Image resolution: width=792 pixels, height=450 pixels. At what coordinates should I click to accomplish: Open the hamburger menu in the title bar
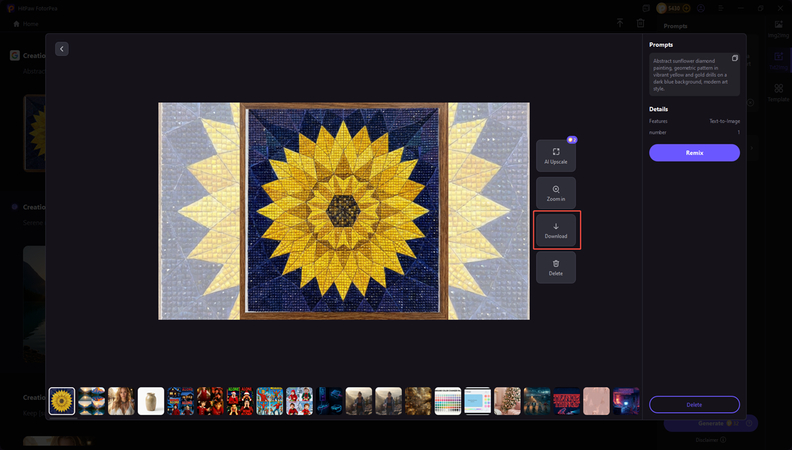(721, 8)
